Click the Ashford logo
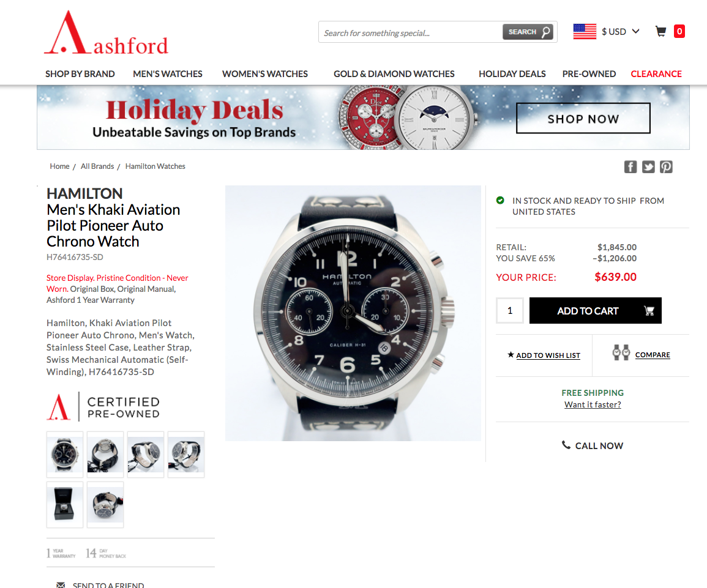This screenshot has width=707, height=588. (x=106, y=34)
